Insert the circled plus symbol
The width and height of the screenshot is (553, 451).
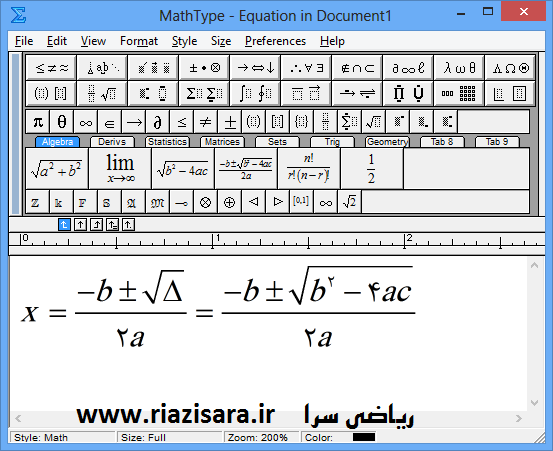[x=230, y=202]
